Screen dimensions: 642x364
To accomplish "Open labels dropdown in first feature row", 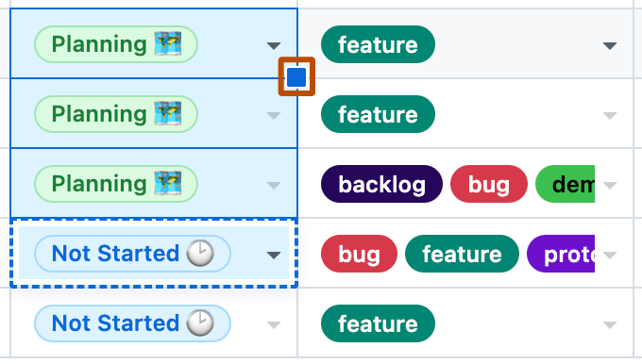I will [x=610, y=45].
